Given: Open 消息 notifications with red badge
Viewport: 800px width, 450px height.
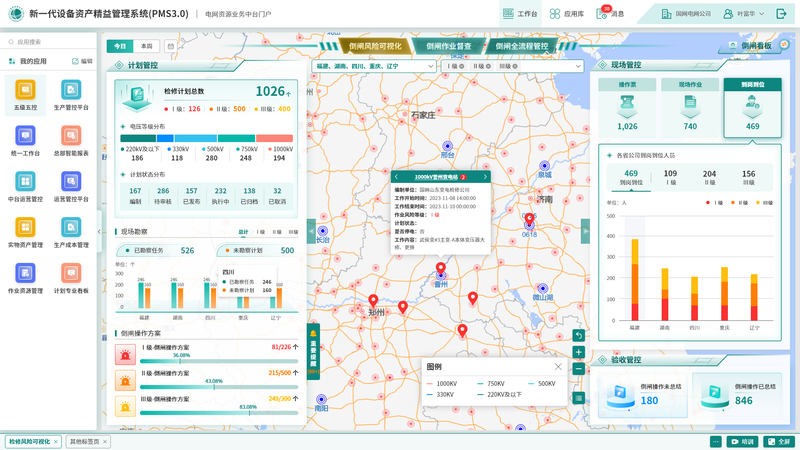Looking at the screenshot, I should coord(611,15).
